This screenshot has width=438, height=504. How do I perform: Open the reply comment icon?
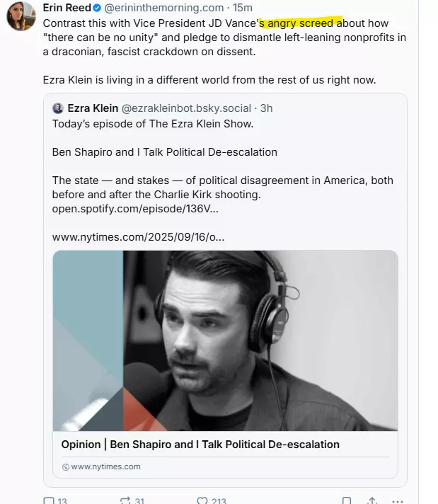pyautogui.click(x=49, y=500)
